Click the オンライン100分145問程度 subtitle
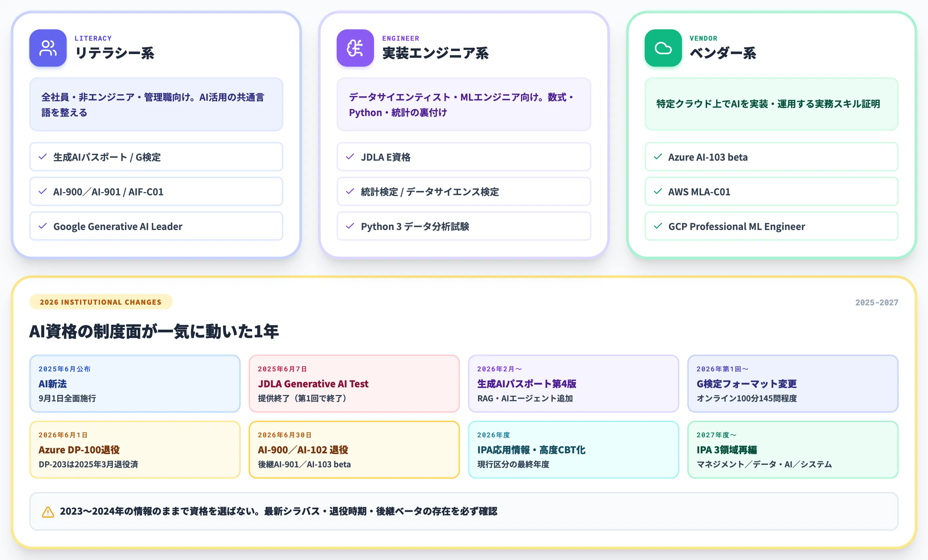 [x=746, y=398]
